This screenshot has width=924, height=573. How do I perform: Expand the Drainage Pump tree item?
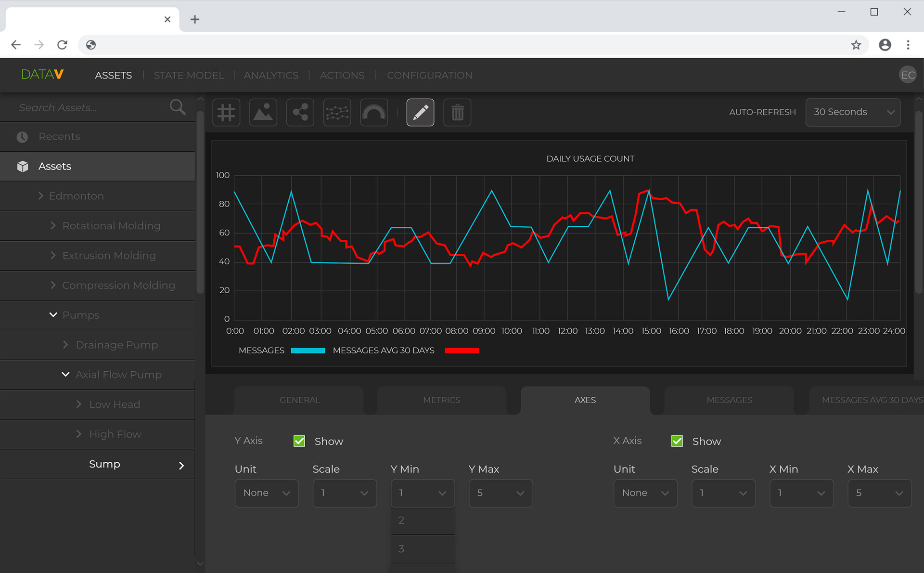point(66,345)
